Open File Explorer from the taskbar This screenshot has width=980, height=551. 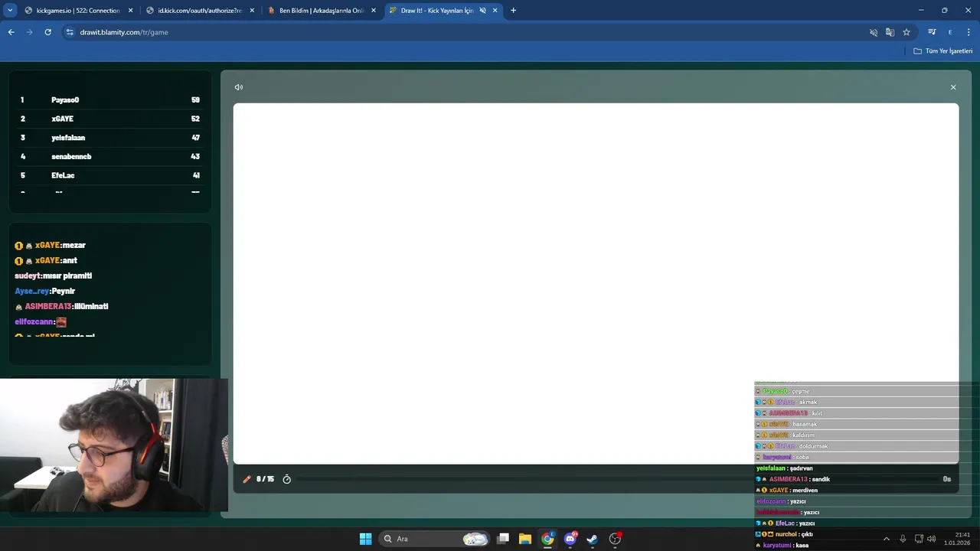pyautogui.click(x=525, y=539)
